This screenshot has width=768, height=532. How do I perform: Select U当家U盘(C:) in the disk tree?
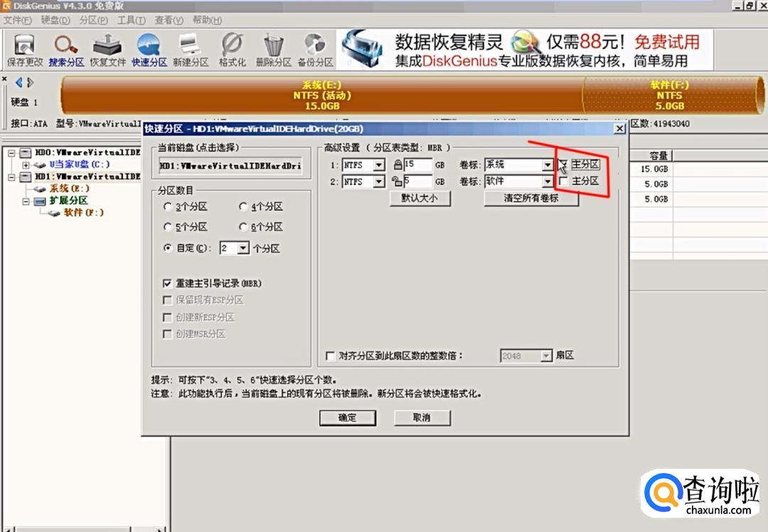pyautogui.click(x=79, y=164)
